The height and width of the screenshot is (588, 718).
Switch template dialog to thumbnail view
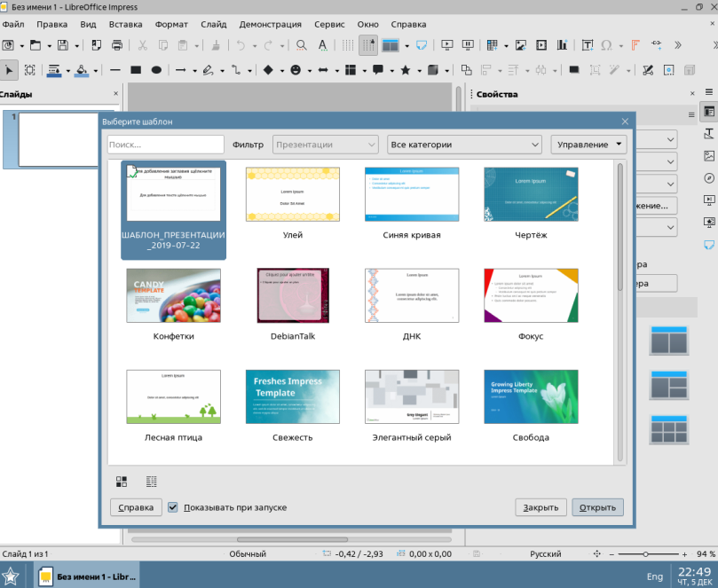tap(122, 482)
